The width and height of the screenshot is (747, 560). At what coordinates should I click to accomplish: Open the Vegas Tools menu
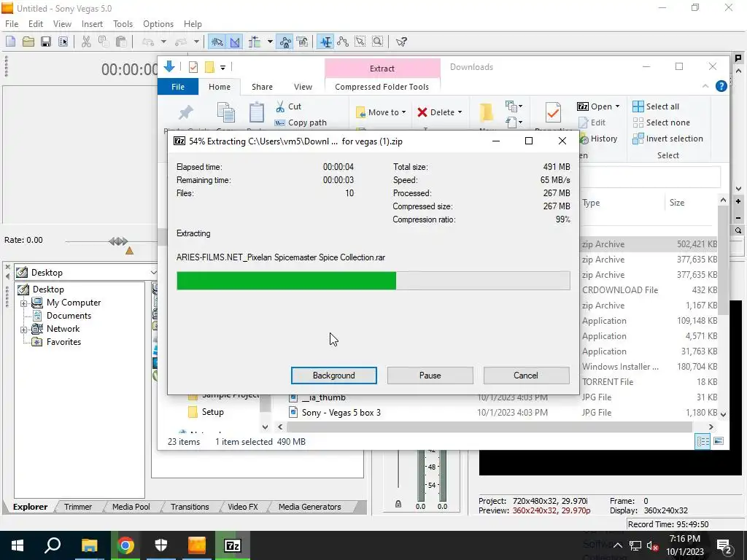[123, 24]
